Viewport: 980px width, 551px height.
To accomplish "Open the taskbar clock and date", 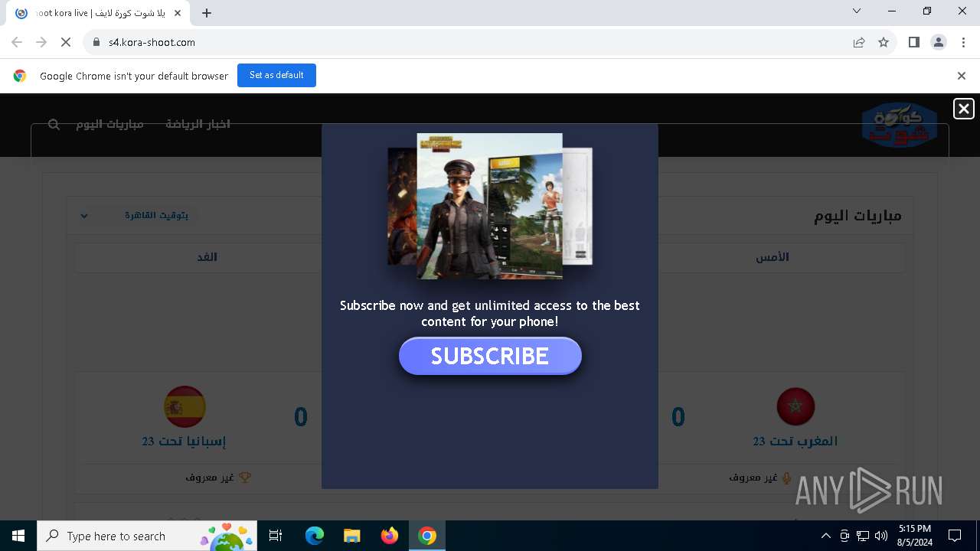I will (915, 536).
